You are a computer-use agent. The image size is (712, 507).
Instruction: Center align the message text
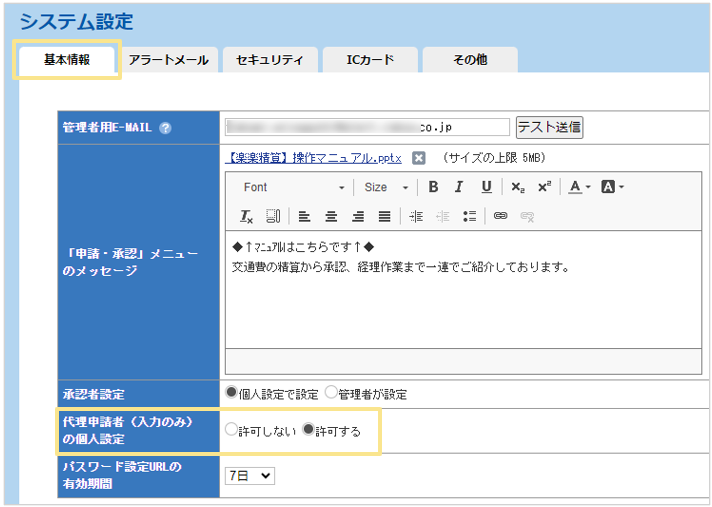pyautogui.click(x=331, y=216)
